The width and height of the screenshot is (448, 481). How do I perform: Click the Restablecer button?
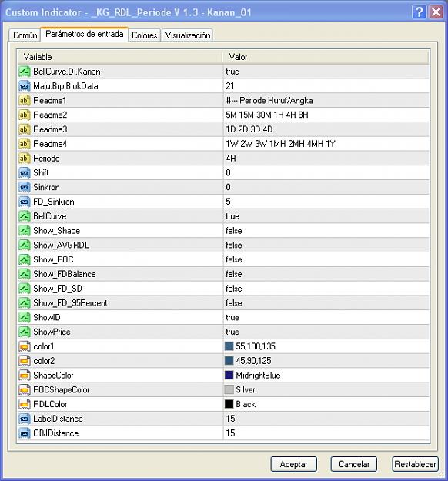click(415, 464)
